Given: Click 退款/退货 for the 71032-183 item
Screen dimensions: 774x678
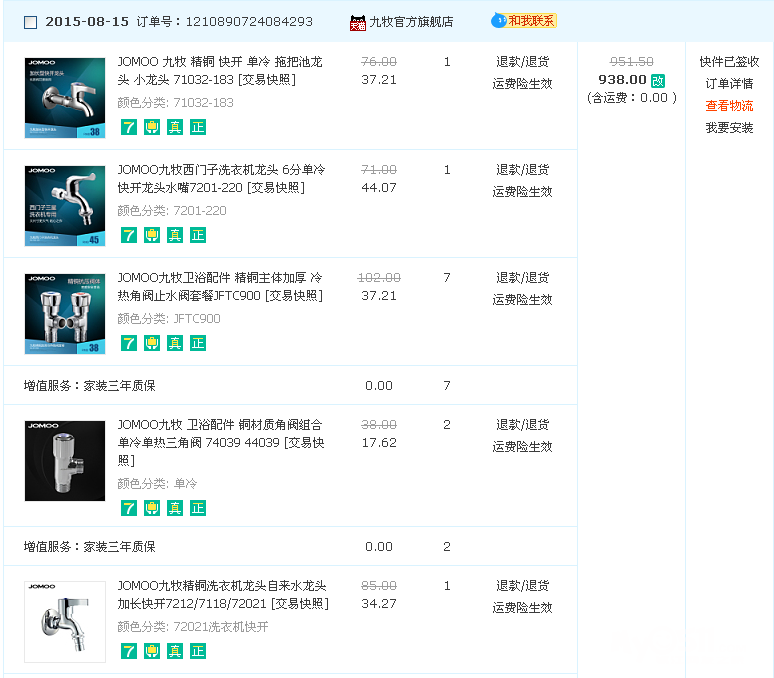Looking at the screenshot, I should point(522,62).
